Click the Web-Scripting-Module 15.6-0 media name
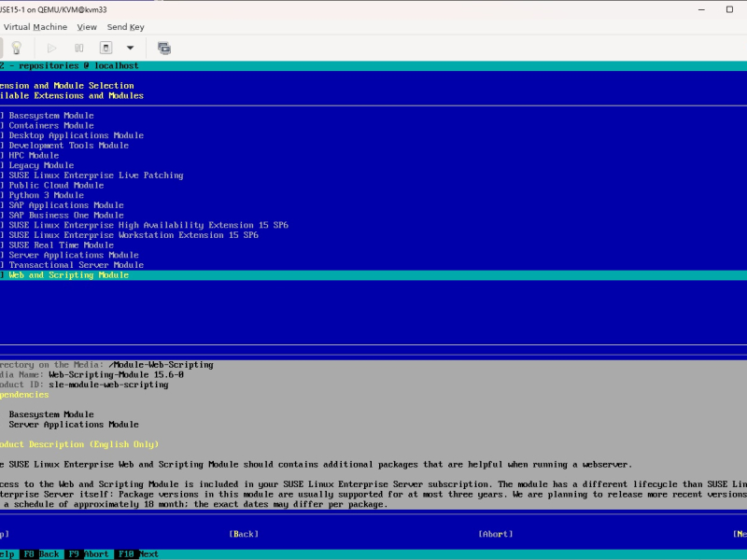Image resolution: width=747 pixels, height=560 pixels. click(x=116, y=375)
